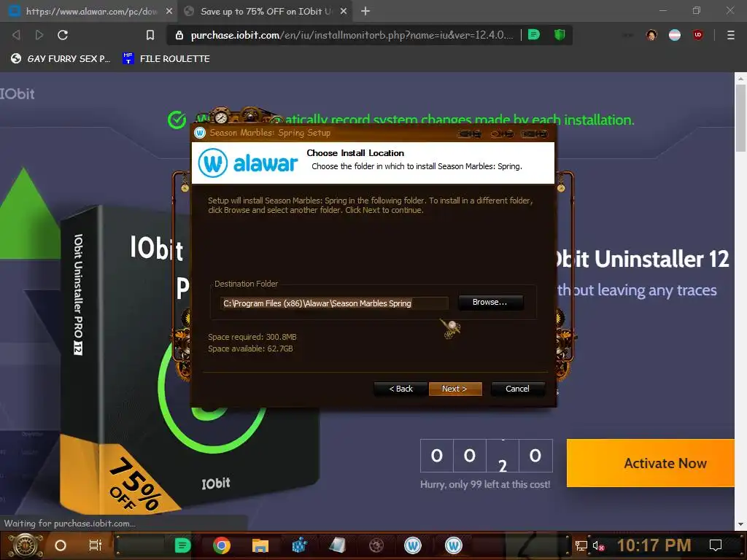Viewport: 747px width, 560px height.
Task: Click the 'Space required: 300.8MB' text
Action: (252, 337)
